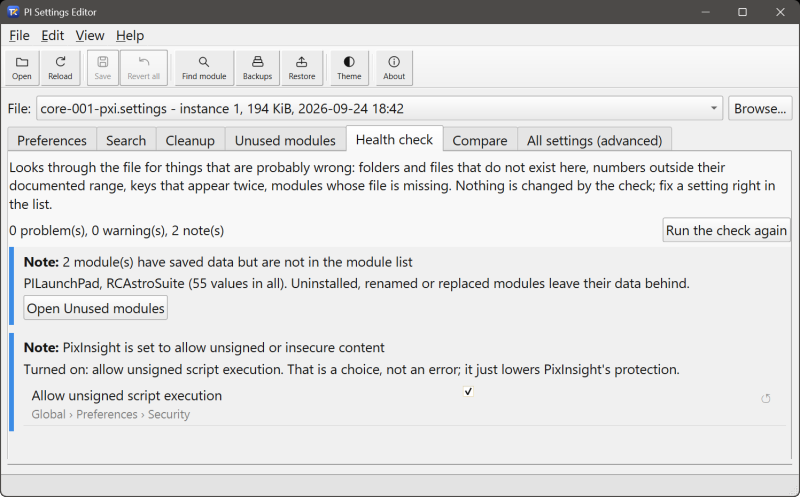Click the Save toolbar icon

[103, 68]
